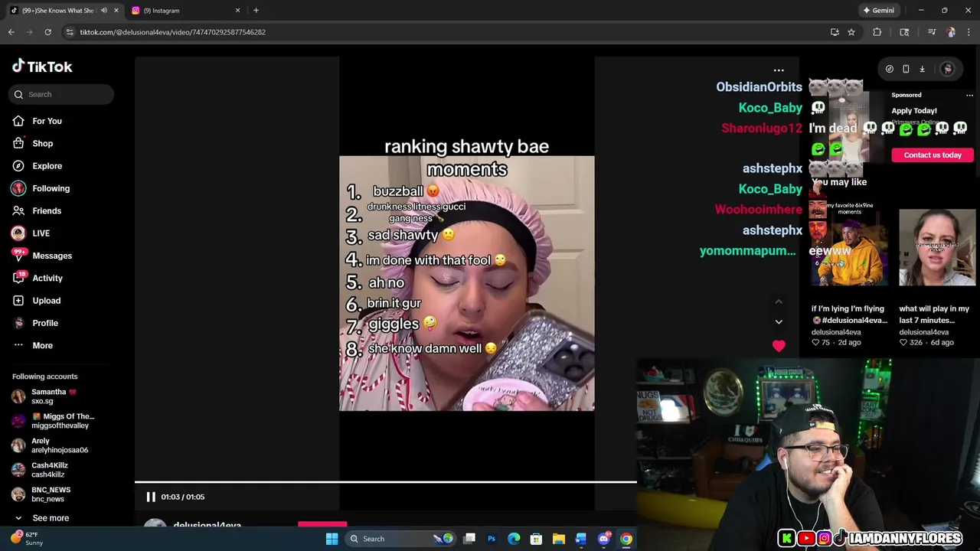The width and height of the screenshot is (980, 551).
Task: Close the Instagram tab
Action: [237, 11]
